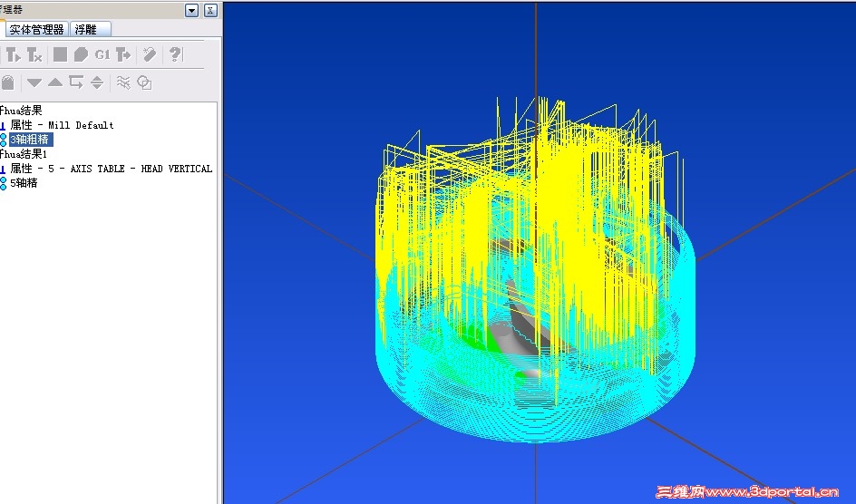This screenshot has height=504, width=856.
Task: Click the backplot square icon in toolbar
Action: (x=60, y=54)
